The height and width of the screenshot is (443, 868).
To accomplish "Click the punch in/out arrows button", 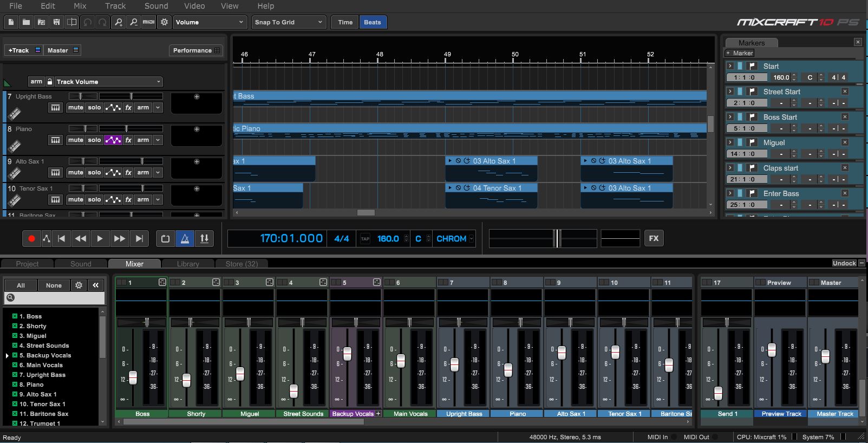I will (x=204, y=238).
